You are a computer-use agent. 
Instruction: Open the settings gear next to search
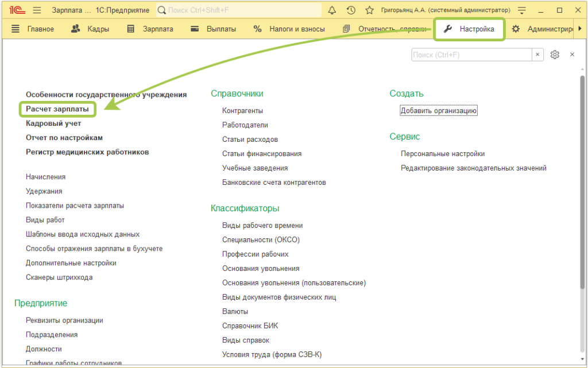point(555,55)
